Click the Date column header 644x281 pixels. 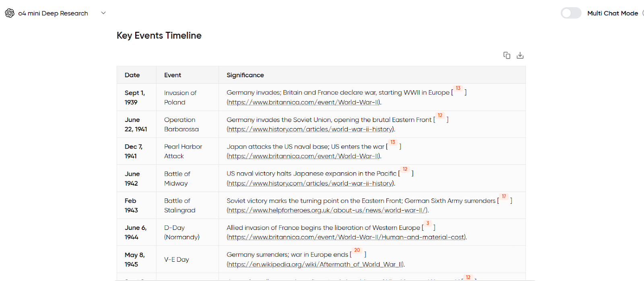coord(132,75)
